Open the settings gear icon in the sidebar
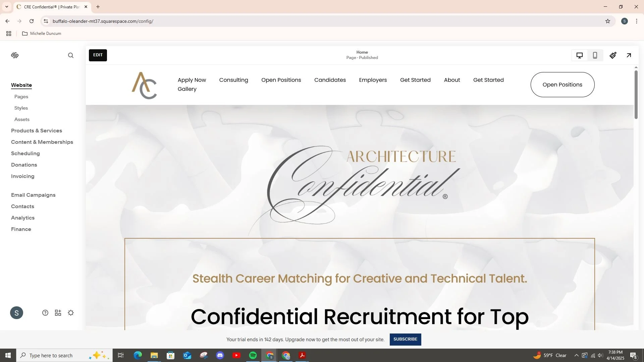644x362 pixels. pyautogui.click(x=71, y=313)
